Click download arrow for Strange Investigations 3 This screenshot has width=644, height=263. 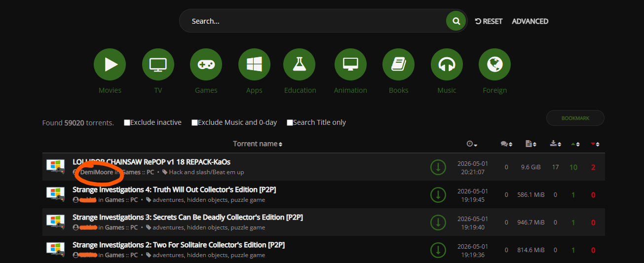438,223
